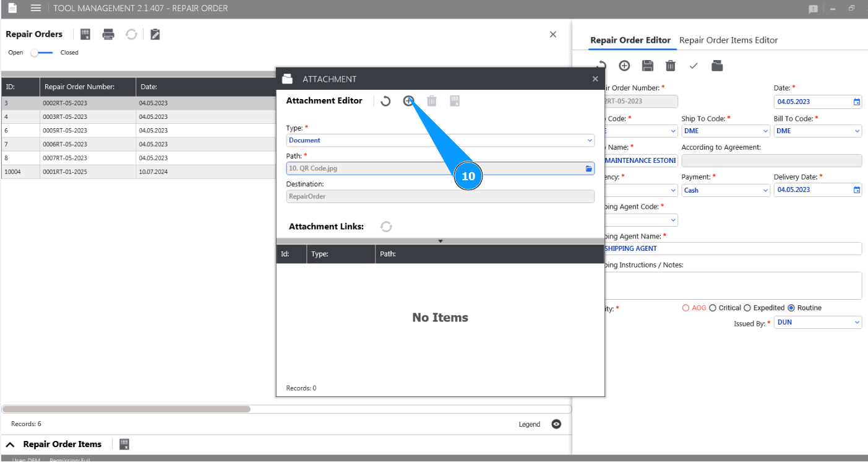Click the Destination field showing RepairOrder
The width and height of the screenshot is (868, 462).
[x=440, y=196]
